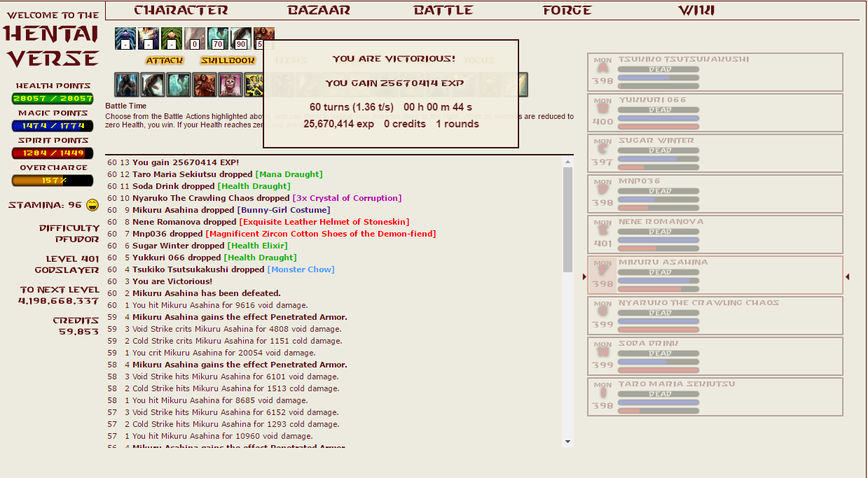Click the [3x Crystal of Corruption] drop text

tap(347, 198)
